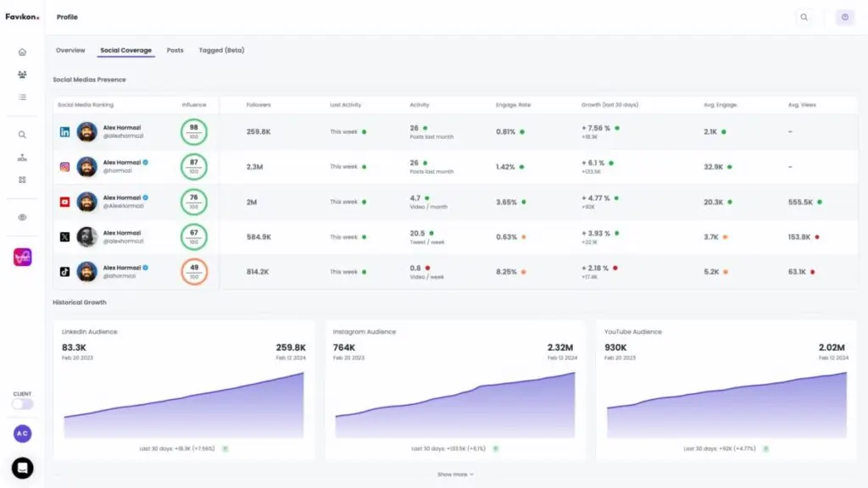Open the Posts tab

pyautogui.click(x=175, y=51)
